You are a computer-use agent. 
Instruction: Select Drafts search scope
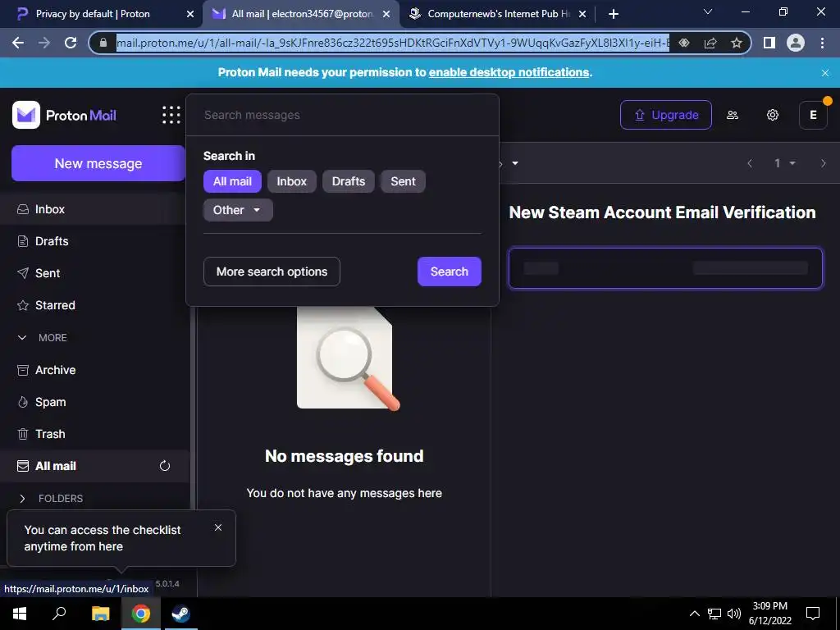click(348, 181)
